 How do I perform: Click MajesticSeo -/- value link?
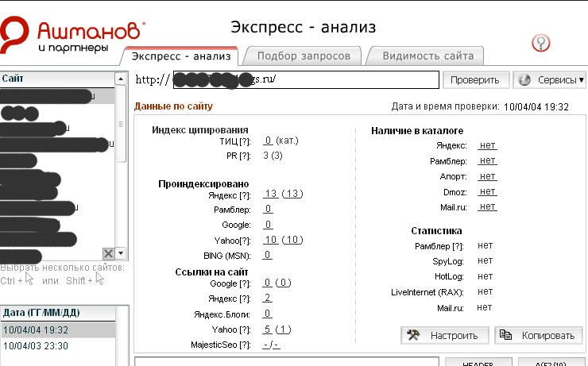(x=271, y=345)
